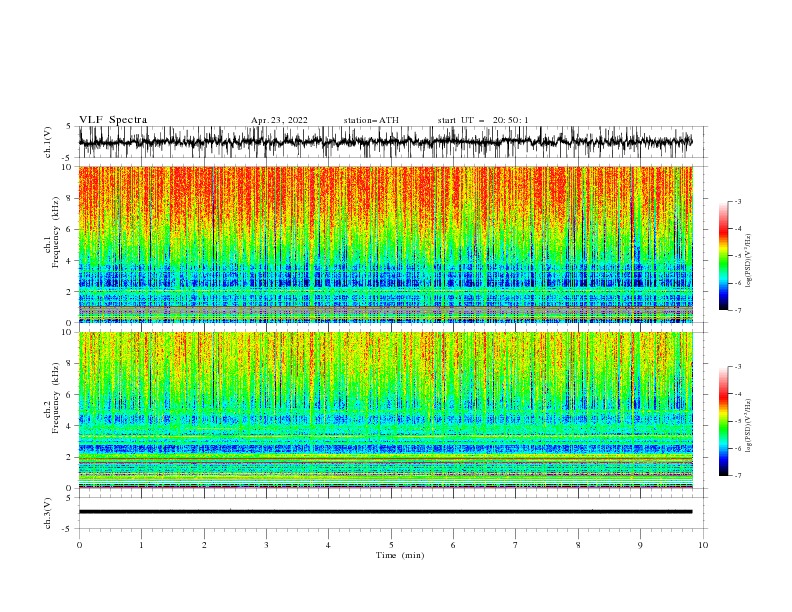Click the ch.1 spectrogram color scale bar
Image resolution: width=792 pixels, height=612 pixels.
[724, 256]
